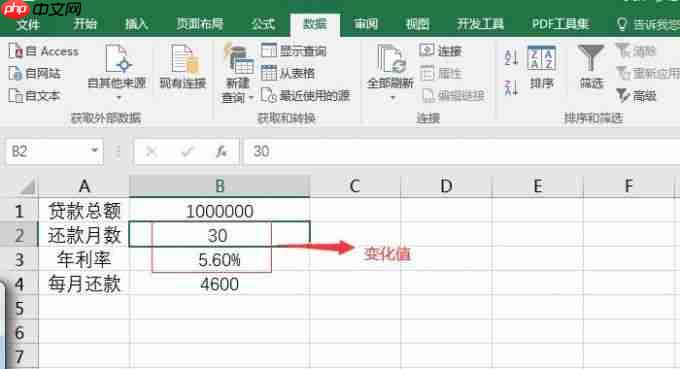Click cell with value 5.60%
The height and width of the screenshot is (369, 680).
click(219, 259)
